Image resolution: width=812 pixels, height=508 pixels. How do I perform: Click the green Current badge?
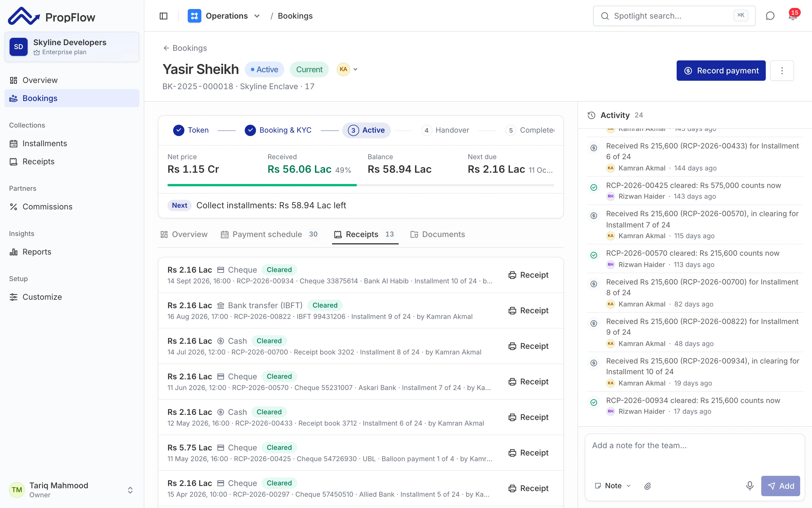coord(309,69)
